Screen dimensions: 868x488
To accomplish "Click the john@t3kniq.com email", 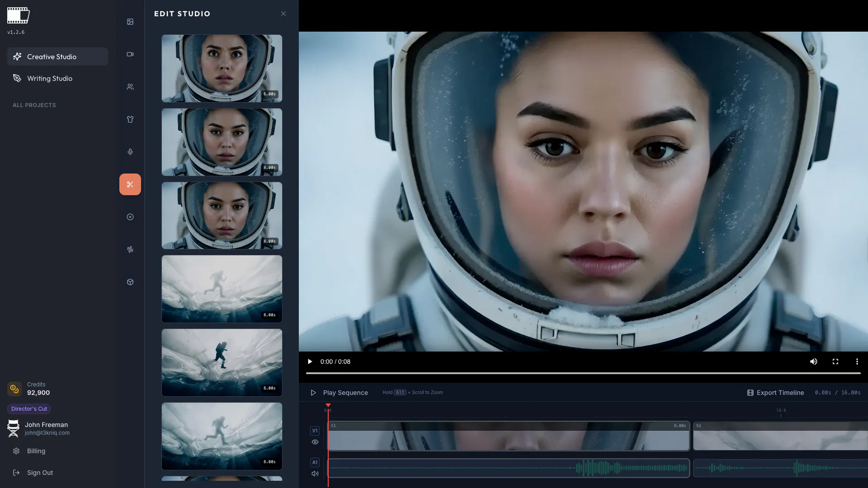I will click(47, 433).
